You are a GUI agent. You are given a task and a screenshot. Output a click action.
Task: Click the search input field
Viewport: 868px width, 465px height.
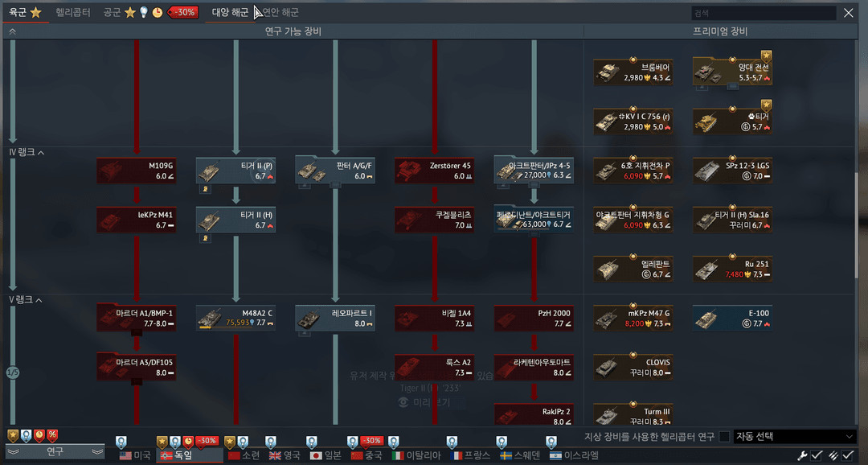click(764, 13)
